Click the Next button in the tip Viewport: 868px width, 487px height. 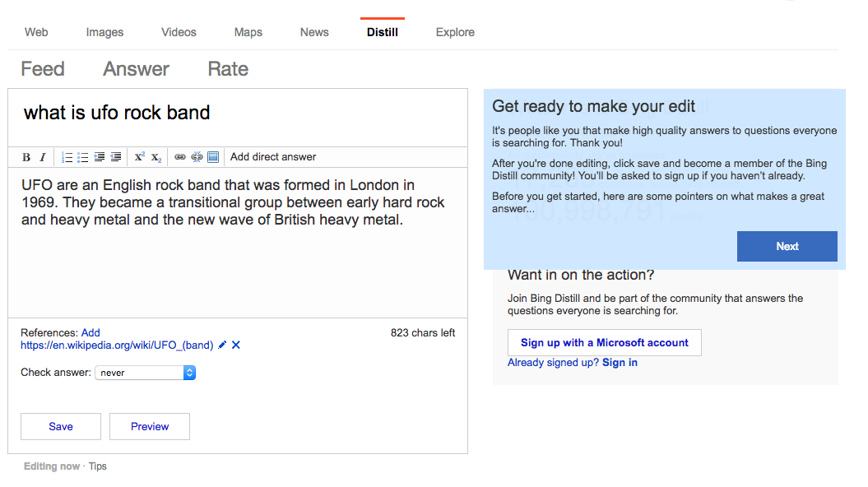click(787, 246)
